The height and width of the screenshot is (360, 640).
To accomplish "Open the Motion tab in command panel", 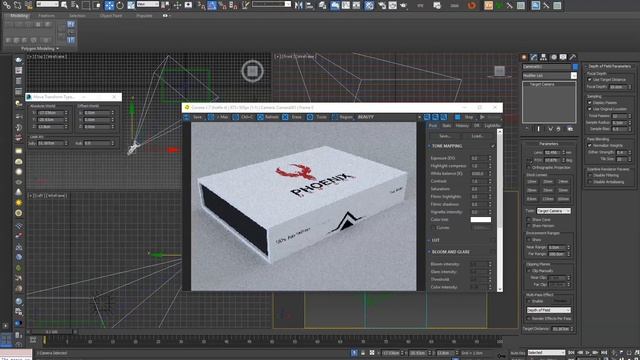I will [x=553, y=57].
